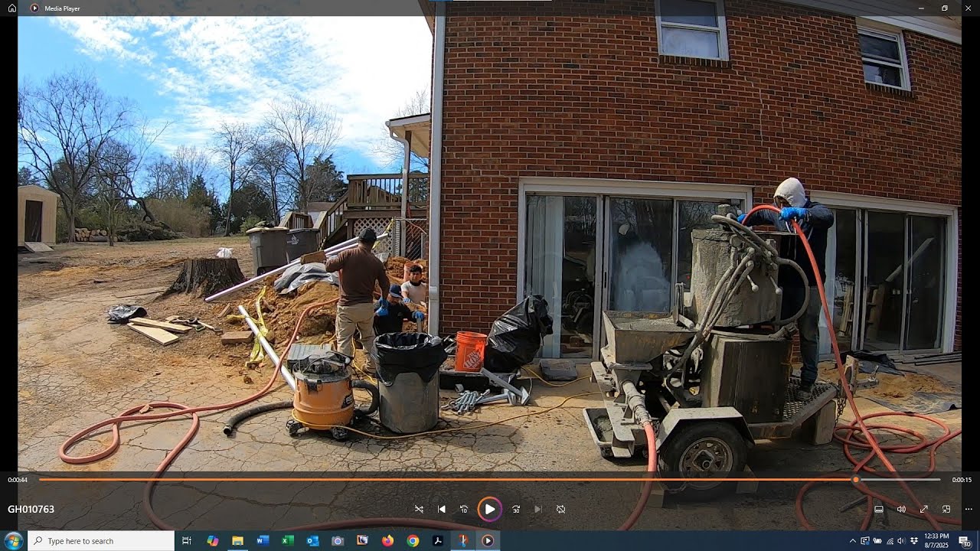
Task: Open Outlook from taskbar
Action: pyautogui.click(x=312, y=541)
